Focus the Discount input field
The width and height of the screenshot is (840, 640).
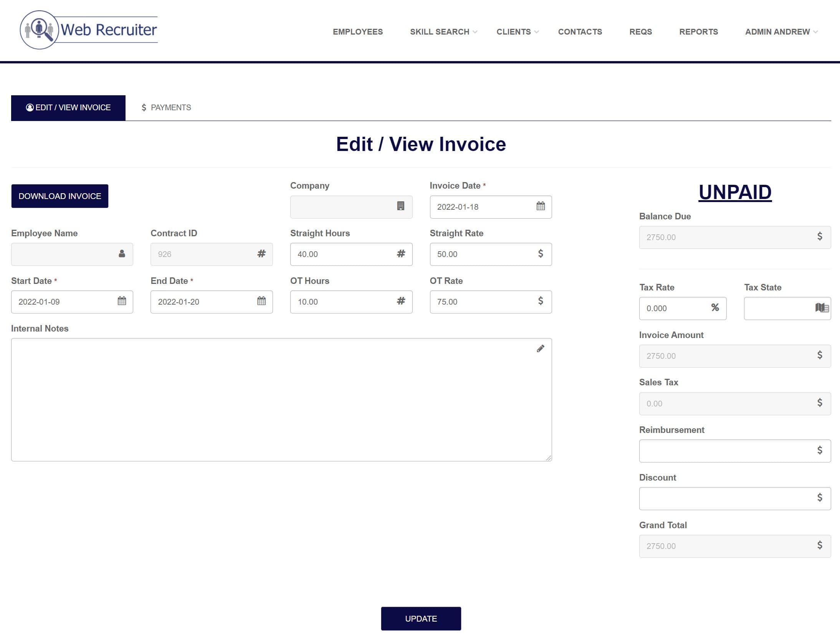pyautogui.click(x=726, y=499)
